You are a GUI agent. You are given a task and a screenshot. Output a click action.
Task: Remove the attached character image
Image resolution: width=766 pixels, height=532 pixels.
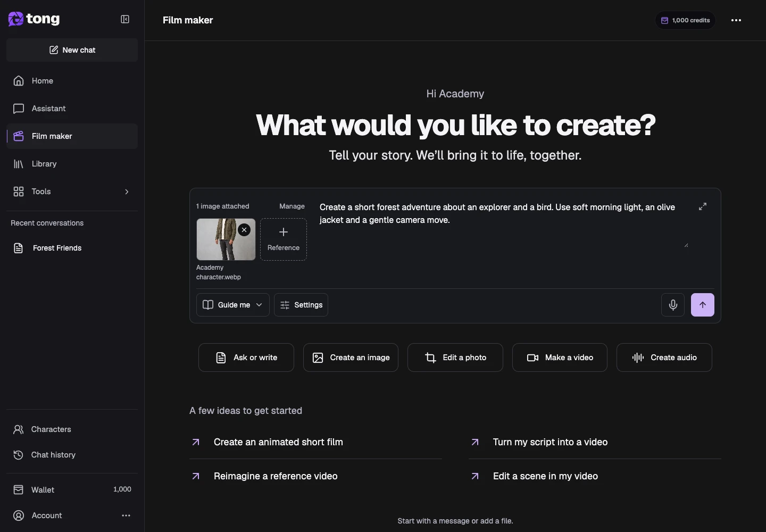click(244, 230)
